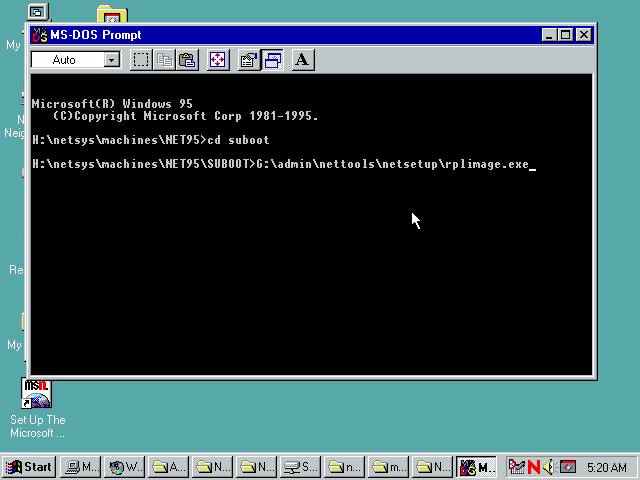Switch to Full screen mode icon
Image resolution: width=640 pixels, height=480 pixels.
(218, 60)
